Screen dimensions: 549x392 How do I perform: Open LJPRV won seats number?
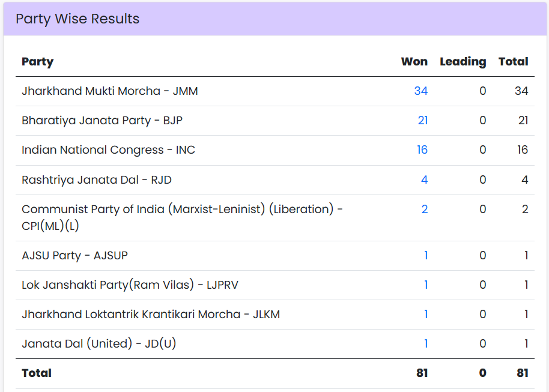click(425, 285)
